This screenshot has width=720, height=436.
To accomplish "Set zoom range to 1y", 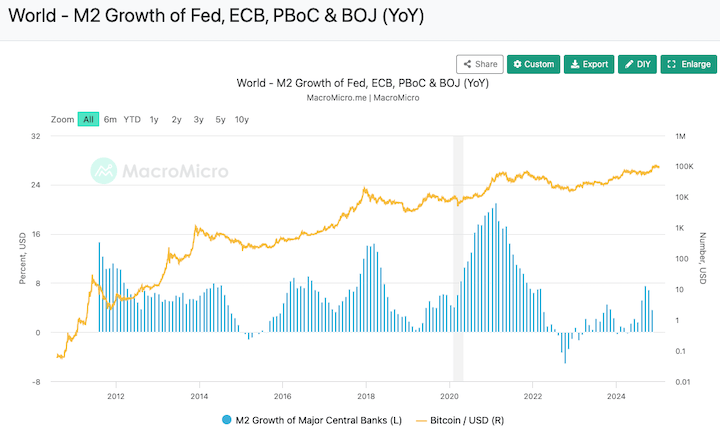I will [154, 119].
